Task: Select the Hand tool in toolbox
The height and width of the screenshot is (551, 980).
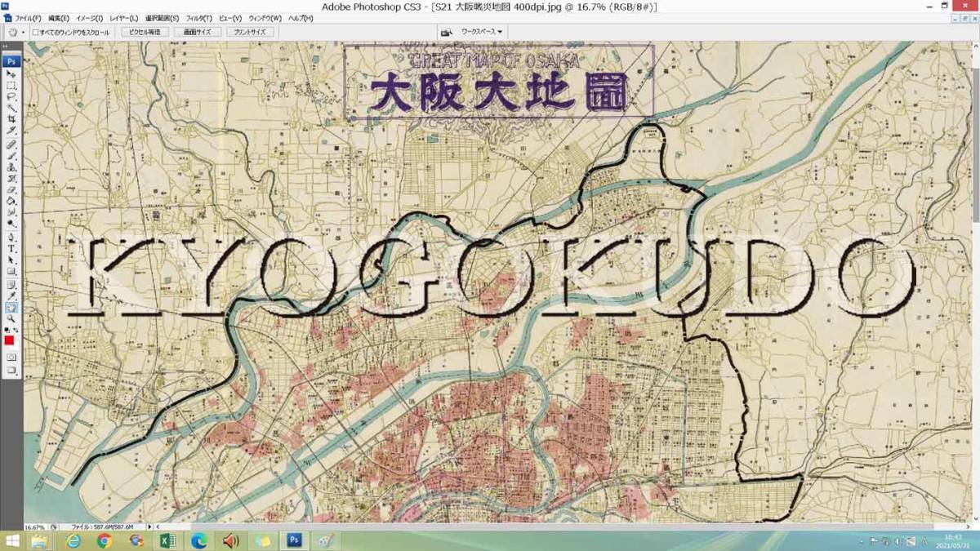Action: (x=11, y=308)
